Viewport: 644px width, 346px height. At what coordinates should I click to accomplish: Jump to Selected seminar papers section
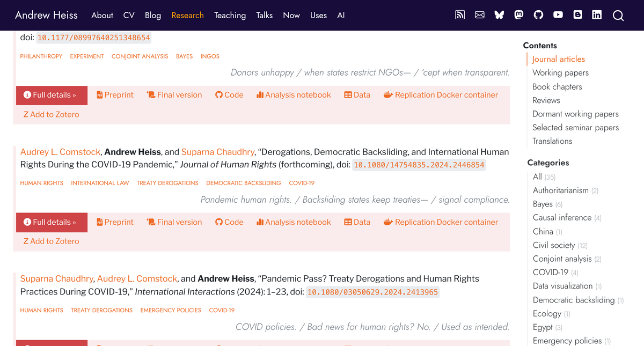575,127
